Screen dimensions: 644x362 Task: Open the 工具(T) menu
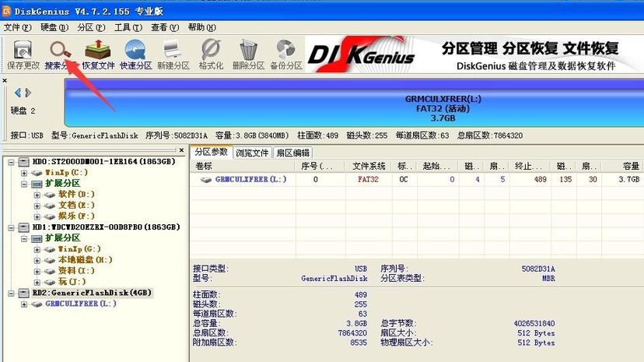(x=128, y=27)
